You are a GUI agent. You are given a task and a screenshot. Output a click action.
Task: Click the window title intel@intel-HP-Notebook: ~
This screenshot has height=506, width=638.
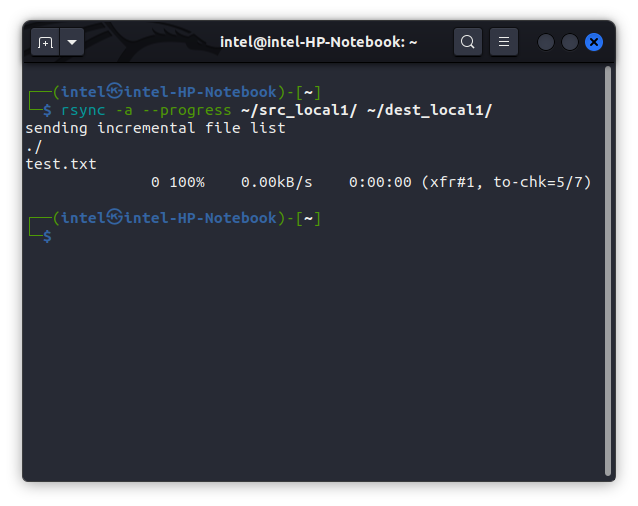318,42
